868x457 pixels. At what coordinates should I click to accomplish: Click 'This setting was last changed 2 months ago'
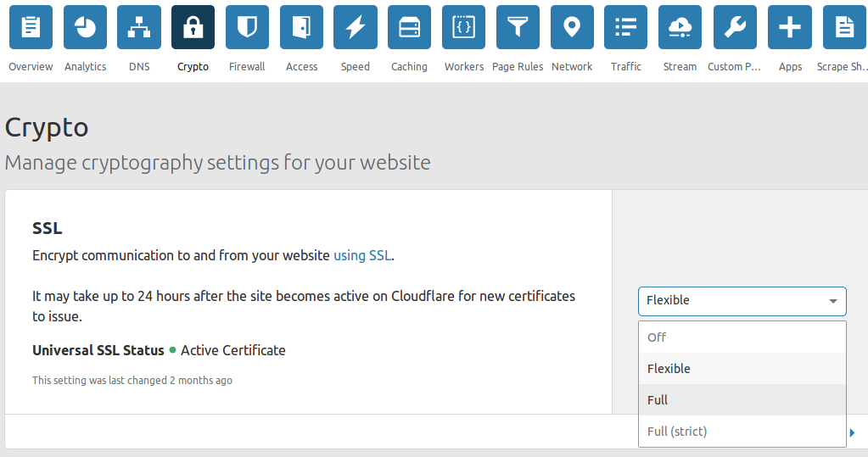coord(132,380)
